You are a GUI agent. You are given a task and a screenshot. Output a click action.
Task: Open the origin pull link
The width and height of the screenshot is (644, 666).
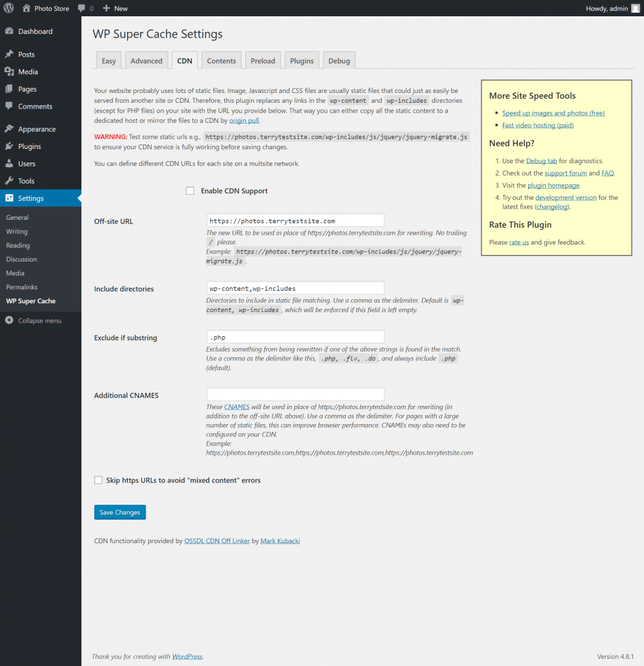coord(244,120)
